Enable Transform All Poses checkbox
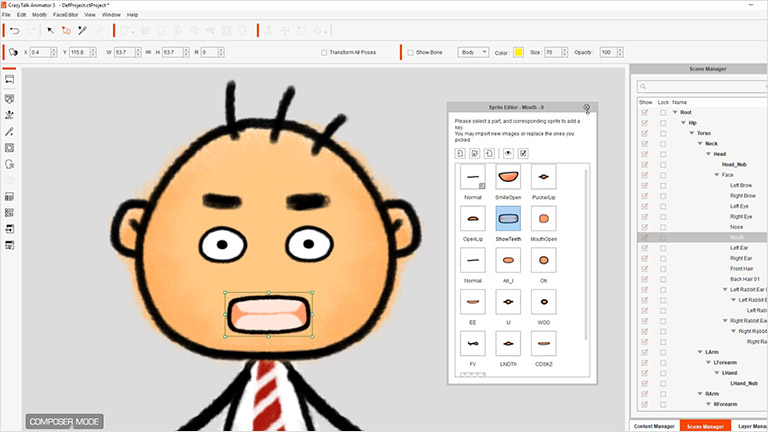This screenshot has height=432, width=768. pos(323,52)
